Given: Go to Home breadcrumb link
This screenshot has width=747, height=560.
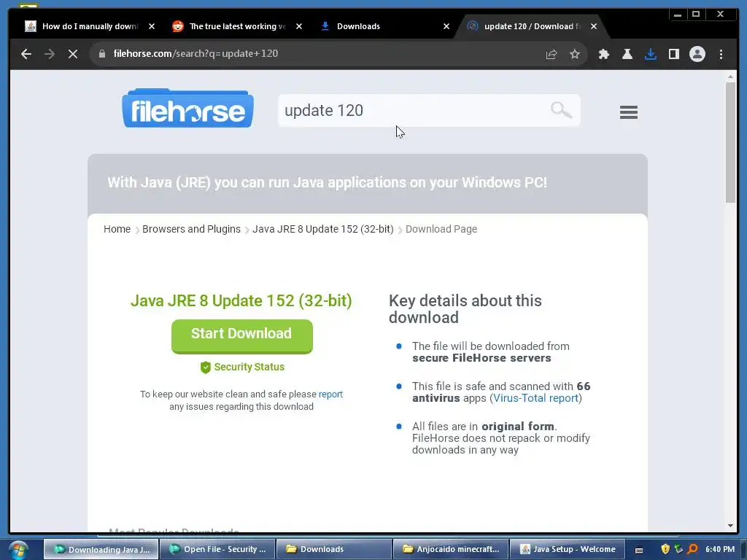Looking at the screenshot, I should click(x=117, y=229).
